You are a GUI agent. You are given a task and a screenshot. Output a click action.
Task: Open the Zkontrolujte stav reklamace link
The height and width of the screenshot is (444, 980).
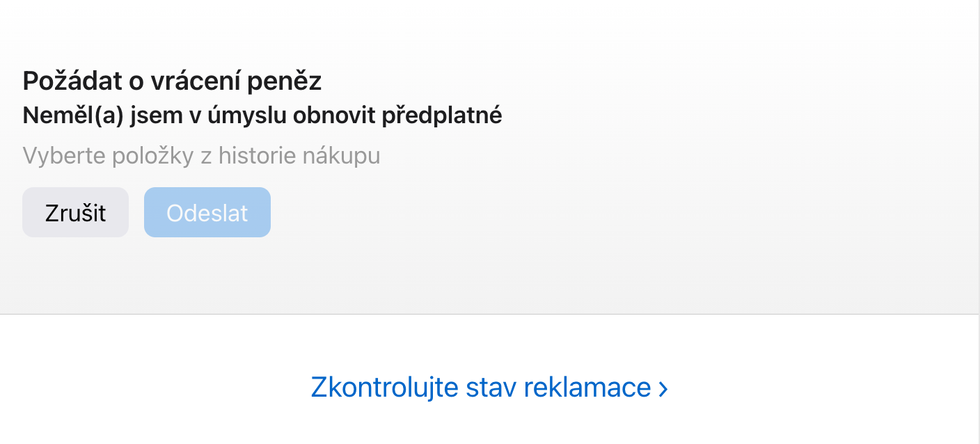click(481, 387)
